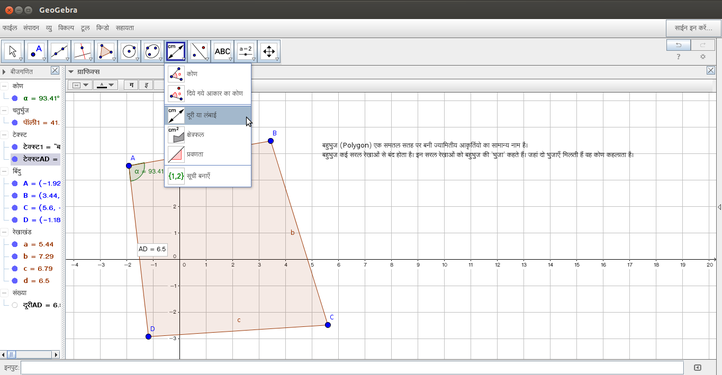
Task: Expand the बीजगणित panel style bar triangle
Action: point(4,72)
